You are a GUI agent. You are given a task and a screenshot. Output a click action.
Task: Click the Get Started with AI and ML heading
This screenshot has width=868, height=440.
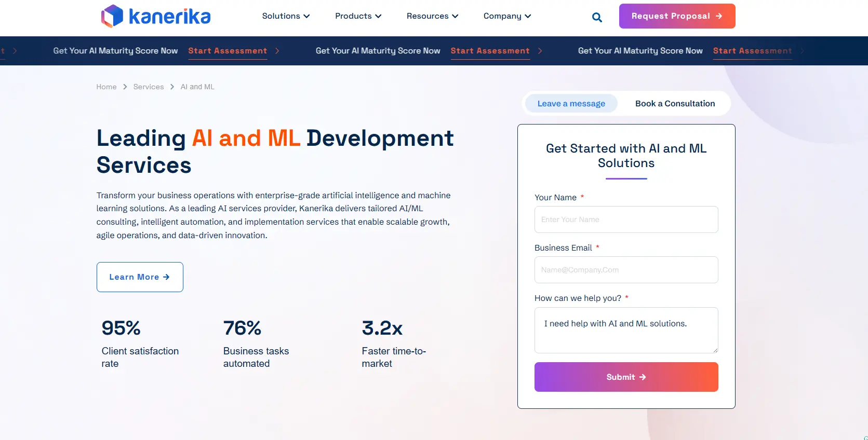tap(626, 156)
